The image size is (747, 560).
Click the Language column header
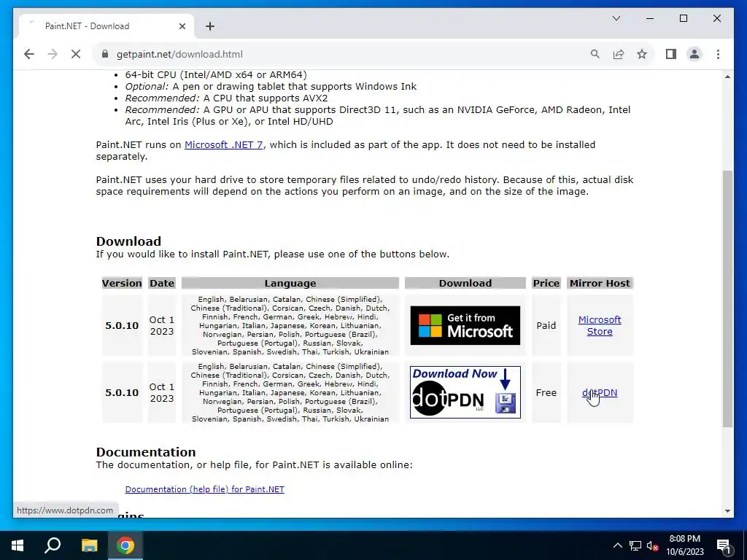tap(290, 284)
